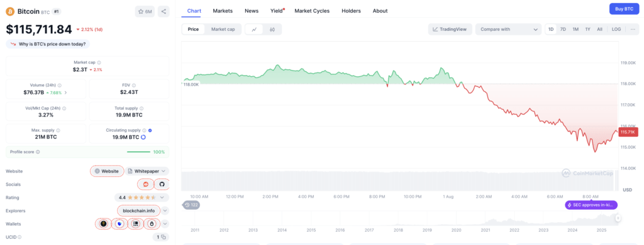Image resolution: width=644 pixels, height=245 pixels.
Task: Click the Profile score info icon
Action: (38, 152)
